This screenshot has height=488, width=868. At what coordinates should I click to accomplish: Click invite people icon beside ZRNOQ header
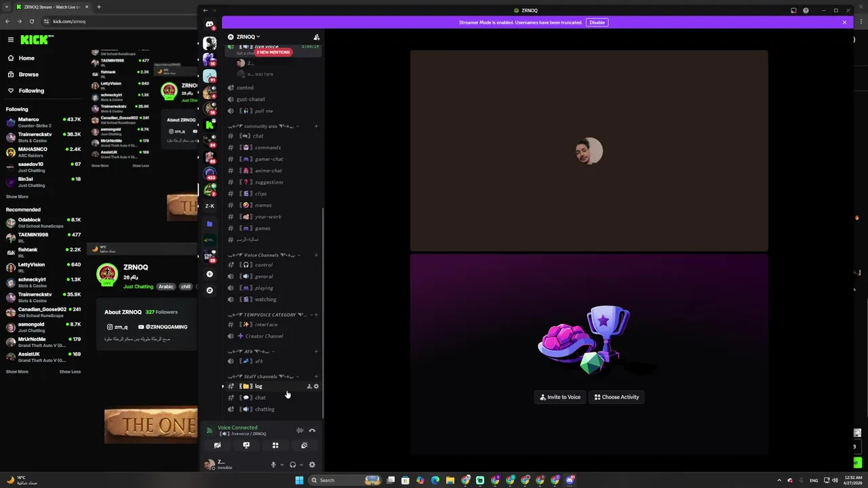click(316, 37)
